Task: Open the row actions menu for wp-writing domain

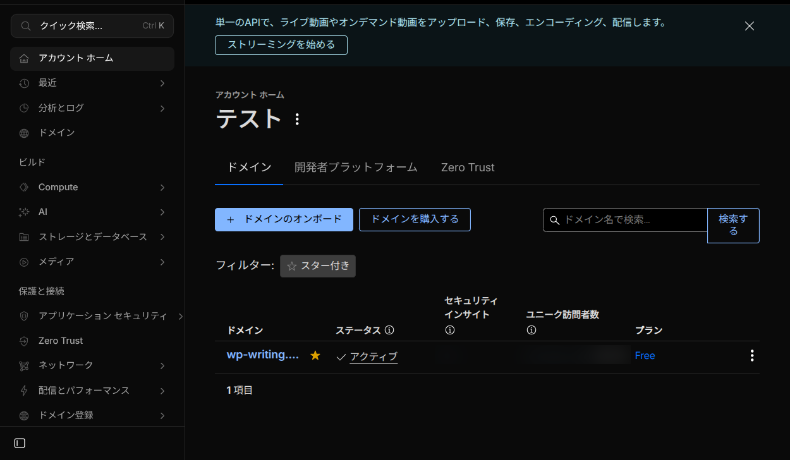Action: pyautogui.click(x=752, y=356)
